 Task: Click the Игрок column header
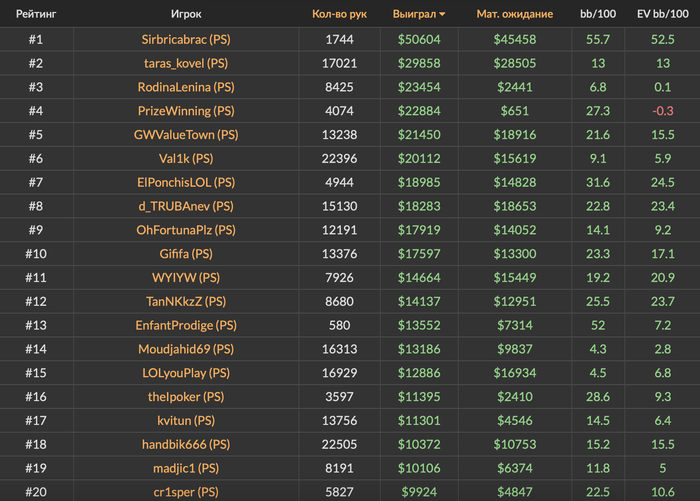click(x=186, y=14)
